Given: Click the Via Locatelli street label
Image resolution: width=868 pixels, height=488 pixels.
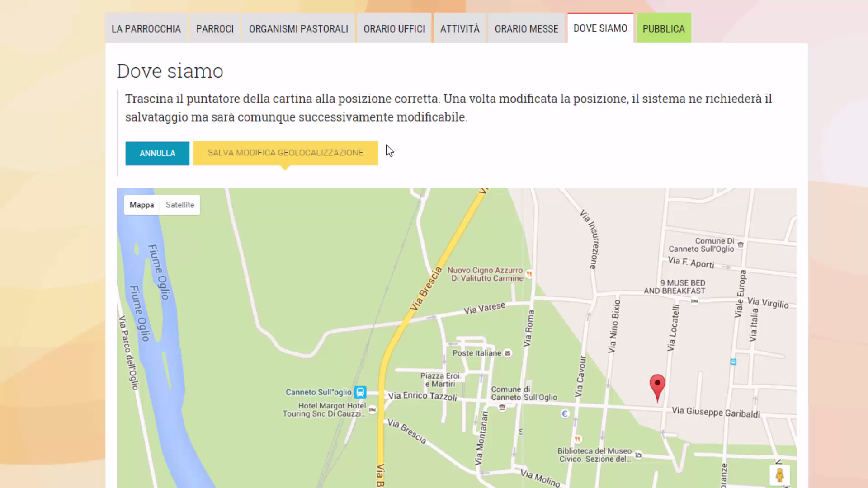Looking at the screenshot, I should [674, 328].
